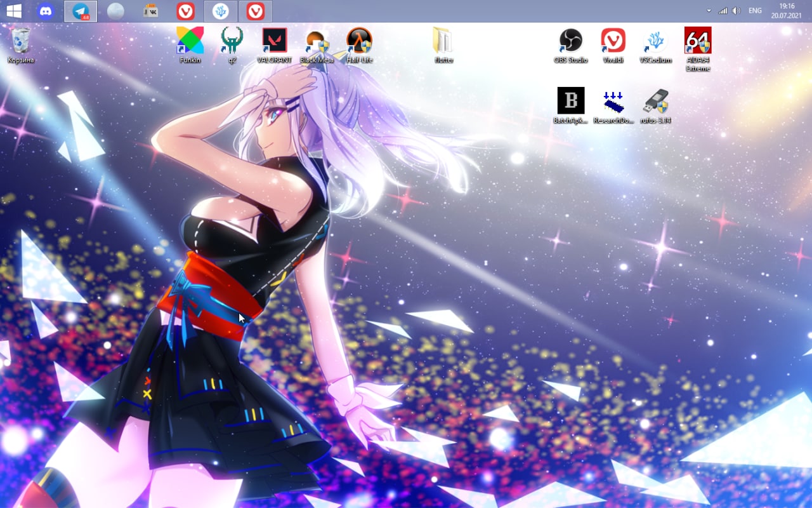Image resolution: width=812 pixels, height=508 pixels.
Task: Select the OBS Studio desktop shortcut
Action: [x=571, y=45]
